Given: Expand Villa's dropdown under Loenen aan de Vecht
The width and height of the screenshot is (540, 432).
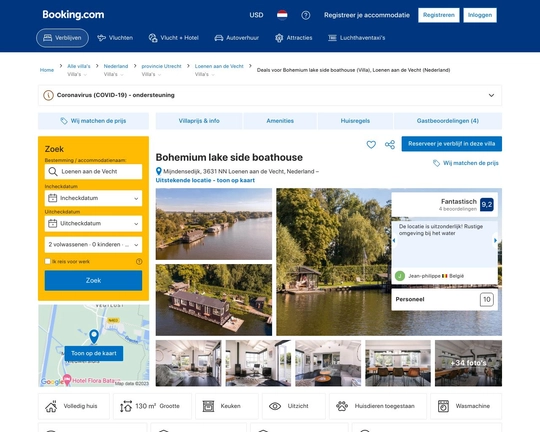Looking at the screenshot, I should (205, 74).
